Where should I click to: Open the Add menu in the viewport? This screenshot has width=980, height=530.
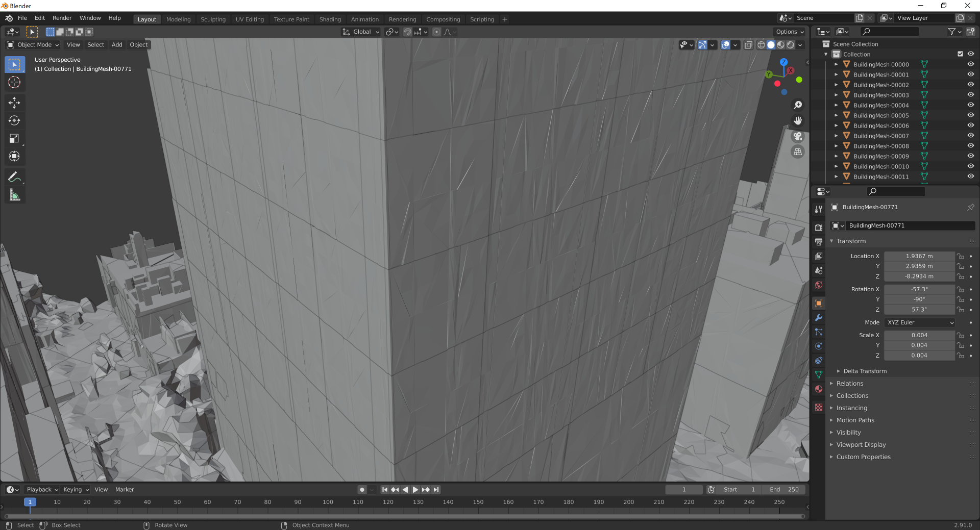(x=117, y=45)
